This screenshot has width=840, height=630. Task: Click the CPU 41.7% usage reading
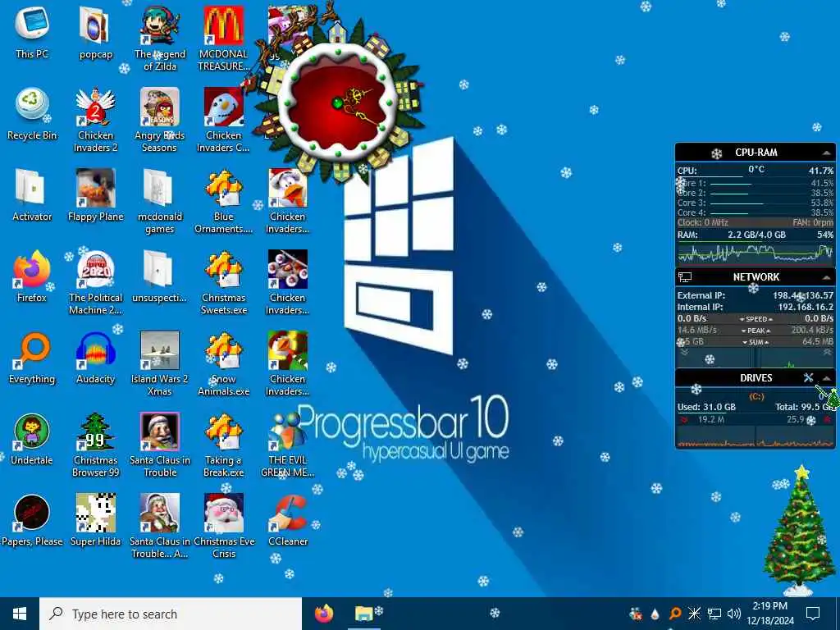[x=820, y=171]
